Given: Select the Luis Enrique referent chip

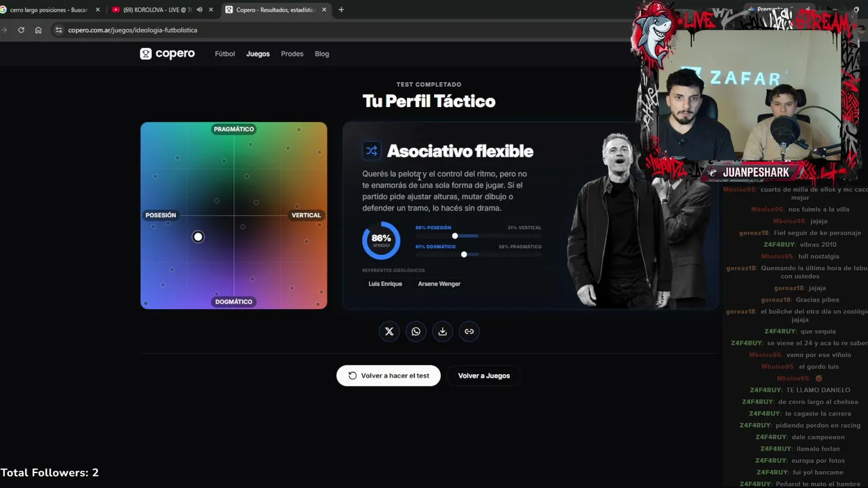Looking at the screenshot, I should (x=385, y=284).
